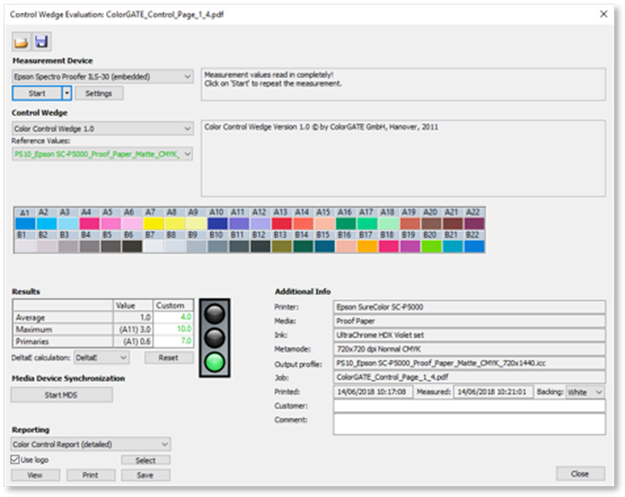Click the save floppy disk icon
This screenshot has width=625, height=497.
[42, 41]
